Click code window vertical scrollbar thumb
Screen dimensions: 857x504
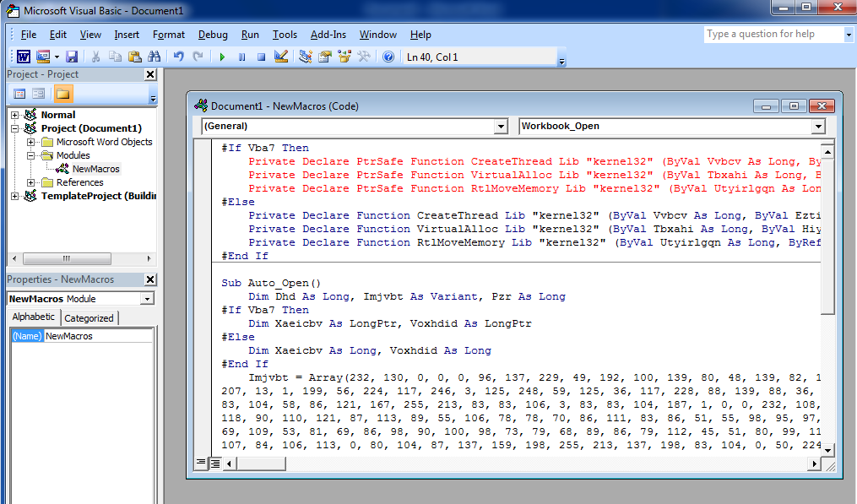[827, 236]
